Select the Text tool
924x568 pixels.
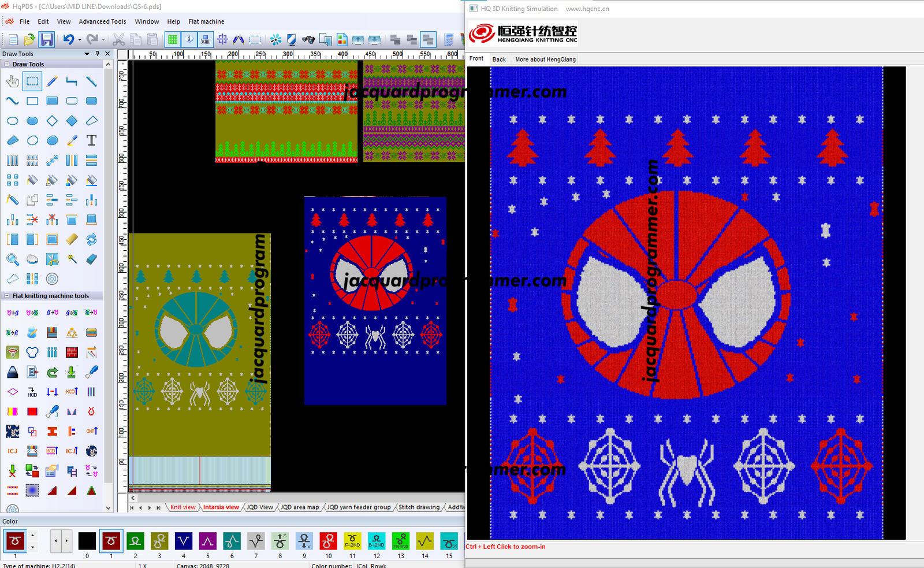[91, 140]
